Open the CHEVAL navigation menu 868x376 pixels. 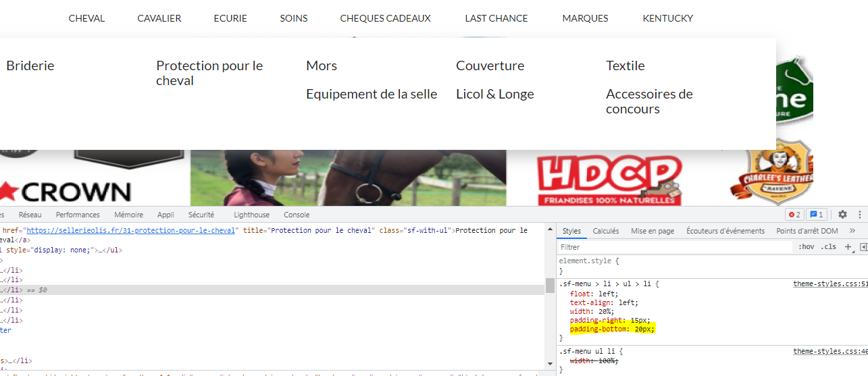tap(86, 18)
